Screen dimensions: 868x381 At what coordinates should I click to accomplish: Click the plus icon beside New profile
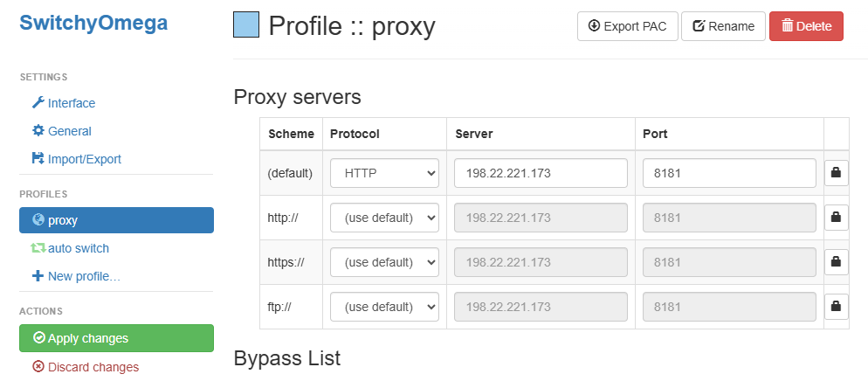coord(38,276)
